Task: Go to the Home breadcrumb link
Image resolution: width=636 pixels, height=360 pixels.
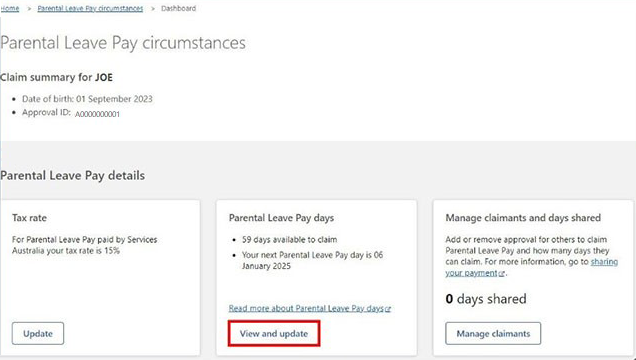Action: 10,9
